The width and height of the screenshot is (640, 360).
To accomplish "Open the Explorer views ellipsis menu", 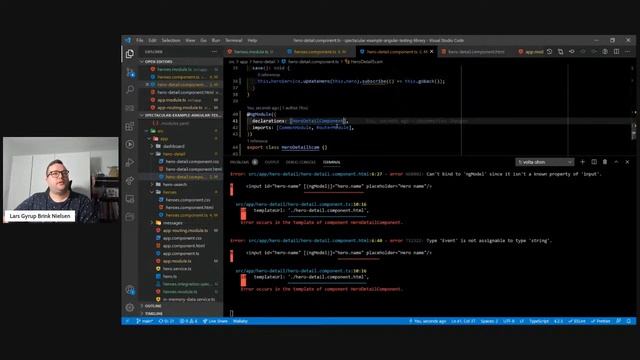I will [x=214, y=52].
